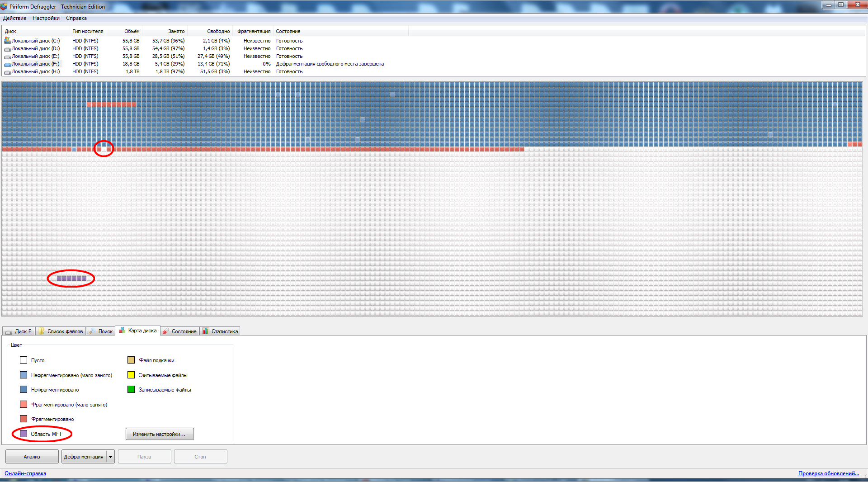
Task: Switch to the Карта диска tab
Action: 138,331
